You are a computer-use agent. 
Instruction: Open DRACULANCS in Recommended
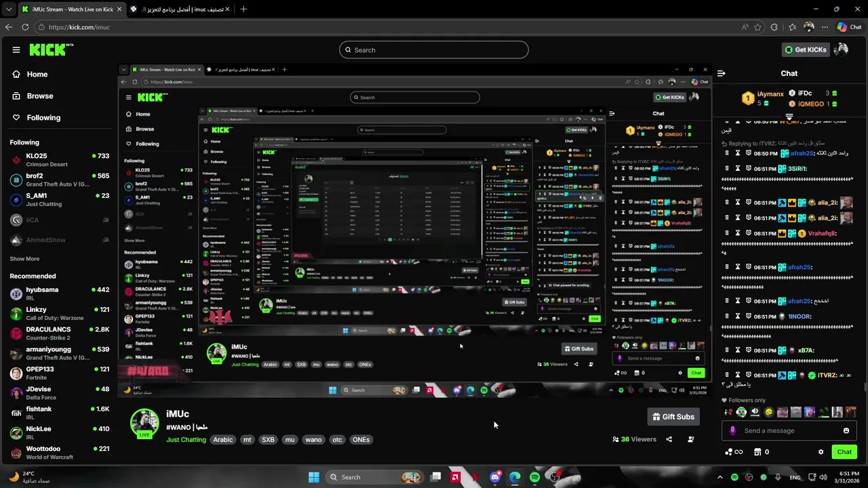(59, 333)
